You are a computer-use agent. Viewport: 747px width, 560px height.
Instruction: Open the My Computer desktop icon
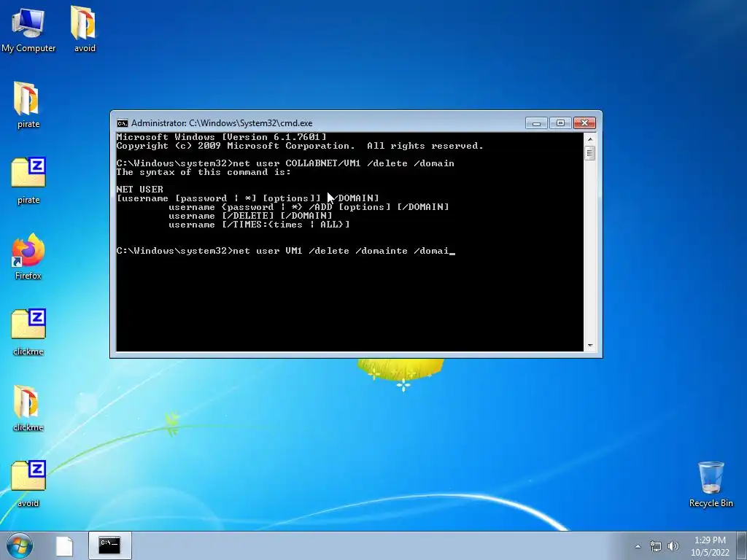[x=28, y=28]
